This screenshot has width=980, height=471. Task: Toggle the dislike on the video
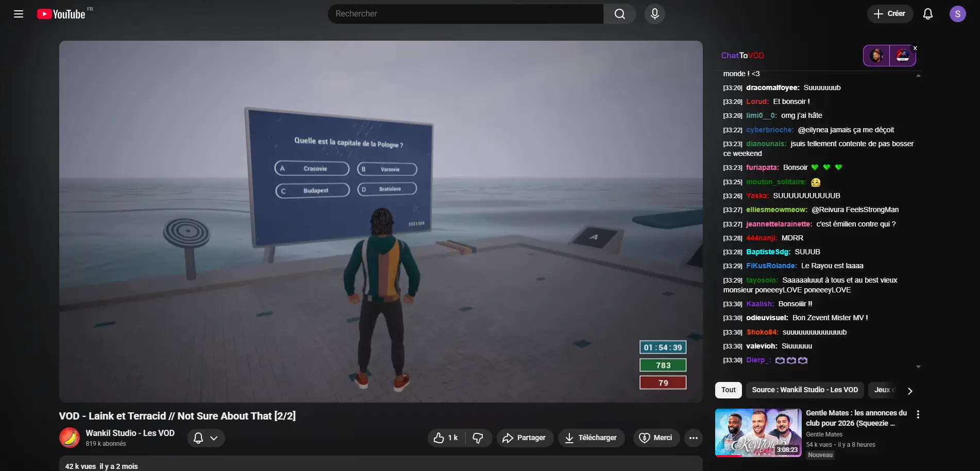pos(478,438)
